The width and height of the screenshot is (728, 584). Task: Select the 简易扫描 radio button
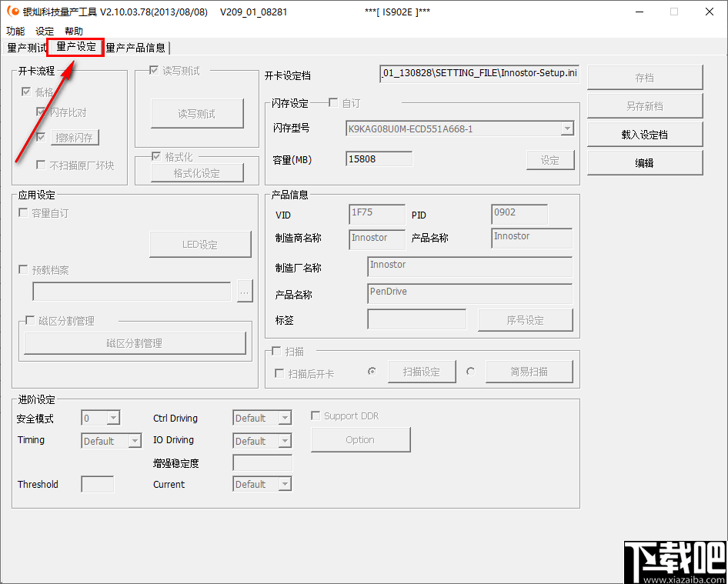click(469, 371)
